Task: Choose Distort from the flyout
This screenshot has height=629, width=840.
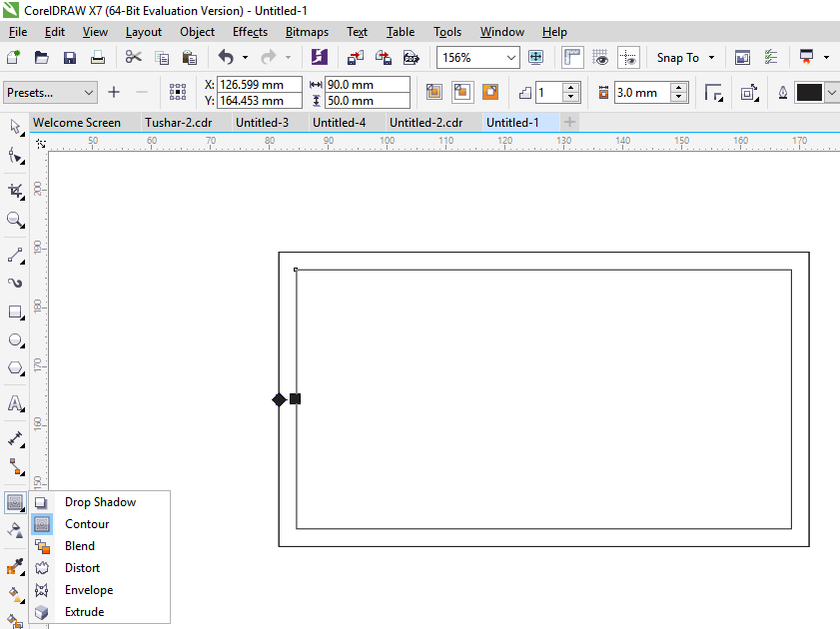Action: point(100,568)
